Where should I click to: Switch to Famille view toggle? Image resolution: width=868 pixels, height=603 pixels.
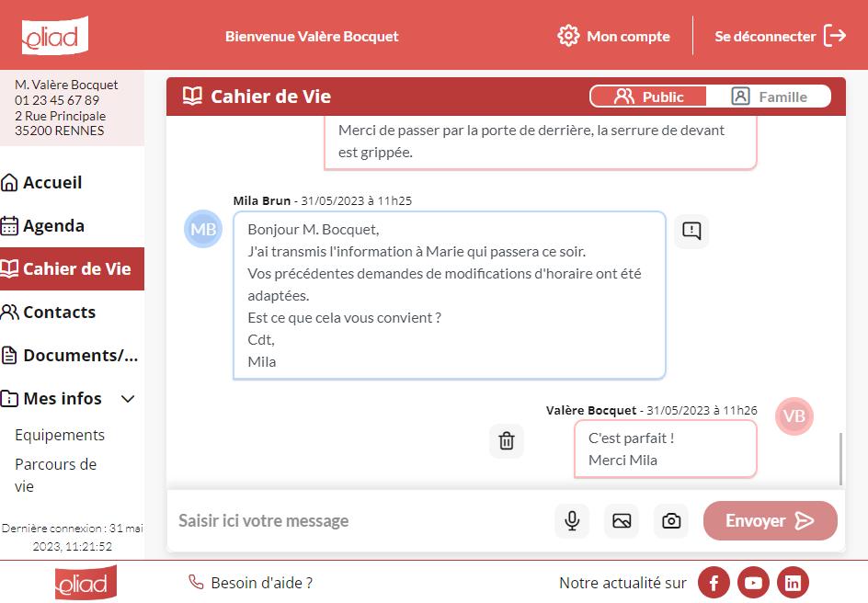[769, 97]
